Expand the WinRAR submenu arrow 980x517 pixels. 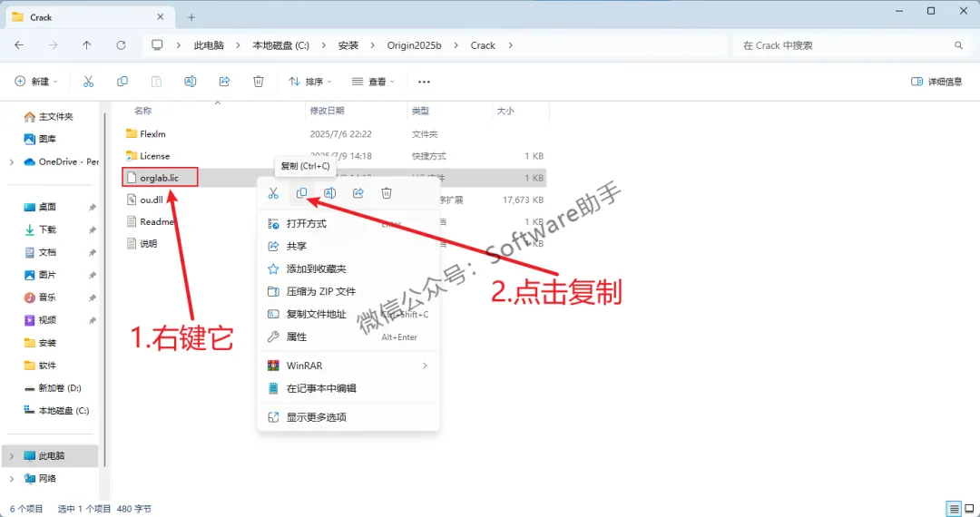coord(425,366)
